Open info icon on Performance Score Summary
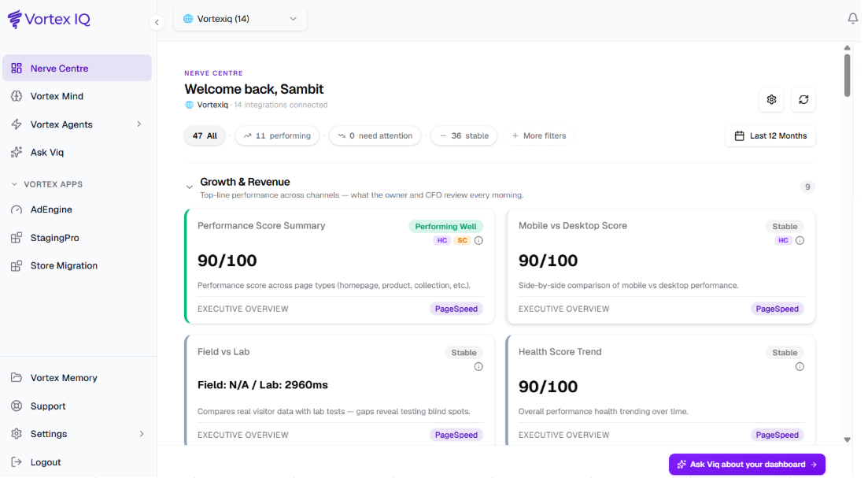Image resolution: width=868 pixels, height=478 pixels. (478, 240)
